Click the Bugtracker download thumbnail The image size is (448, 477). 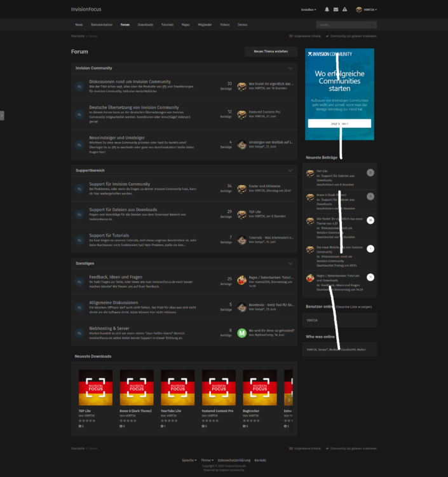(260, 388)
